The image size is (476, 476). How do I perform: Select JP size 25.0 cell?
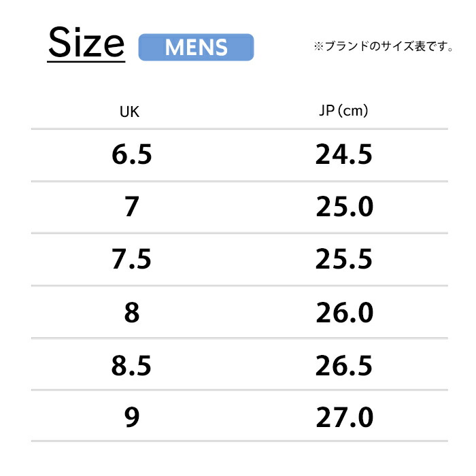pos(344,207)
